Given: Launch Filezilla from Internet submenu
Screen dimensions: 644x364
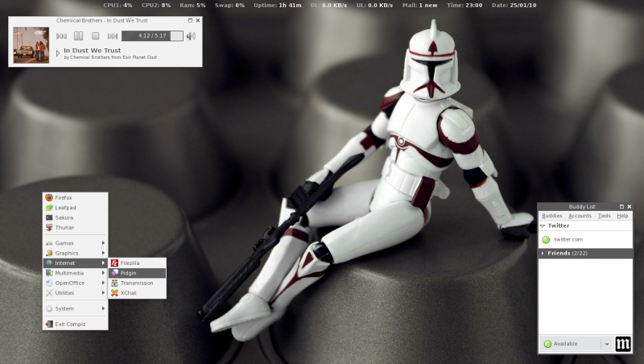Looking at the screenshot, I should pos(137,263).
